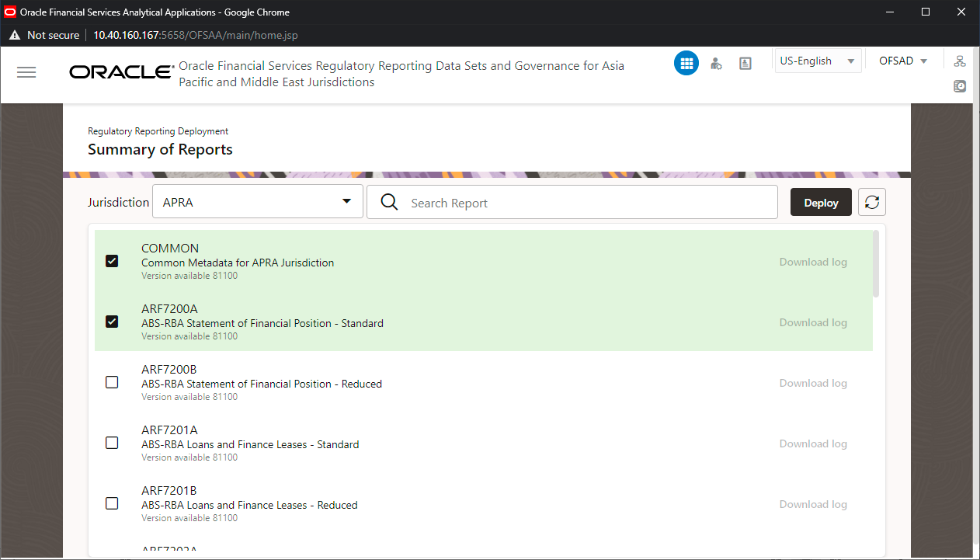Download log for ARF7201A
This screenshot has width=980, height=560.
813,443
